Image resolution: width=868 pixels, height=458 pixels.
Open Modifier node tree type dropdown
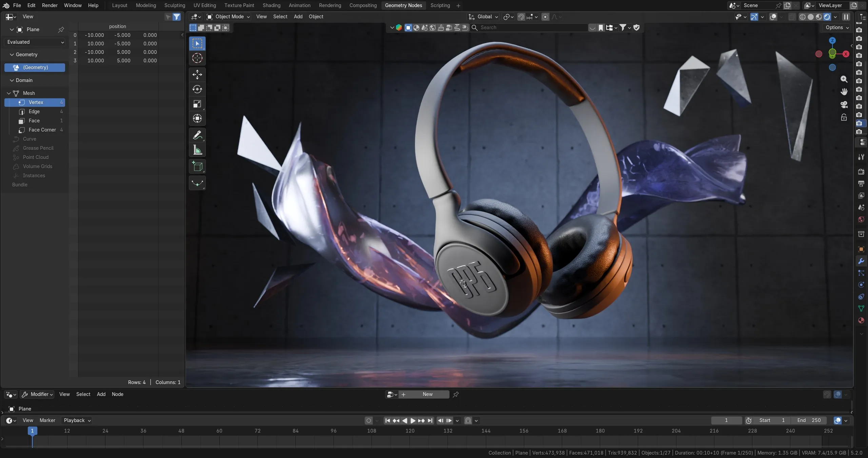pos(37,394)
